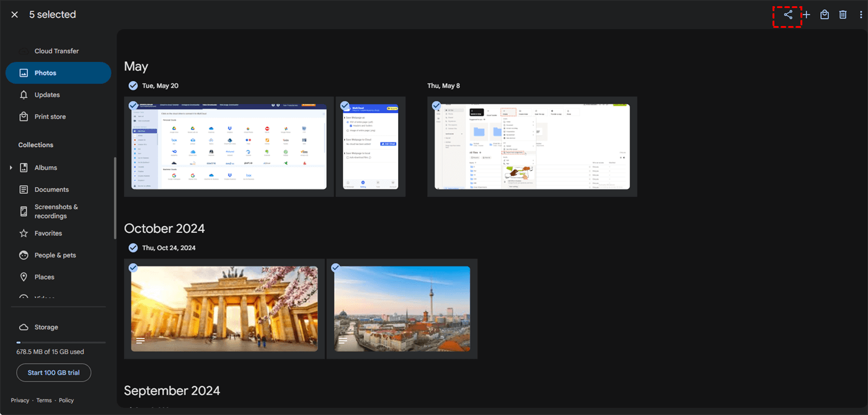Open the Brandenburg Gate photo thumbnail
The image size is (868, 415).
click(224, 308)
